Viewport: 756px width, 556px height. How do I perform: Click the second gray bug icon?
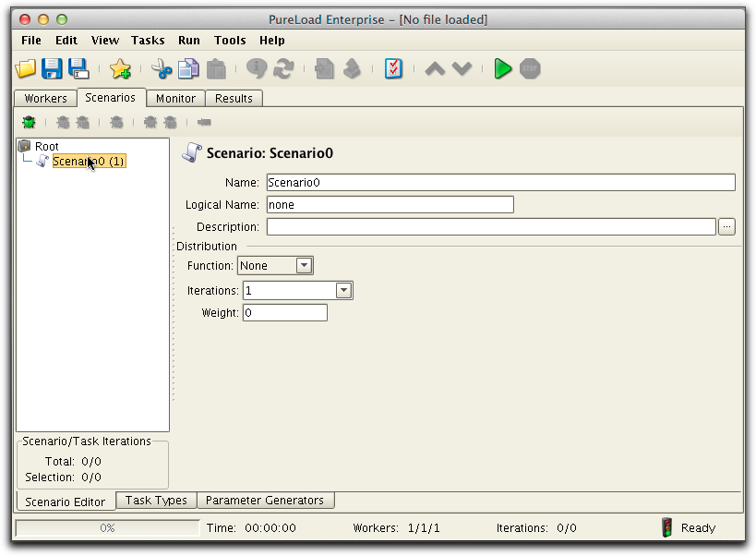tap(83, 122)
